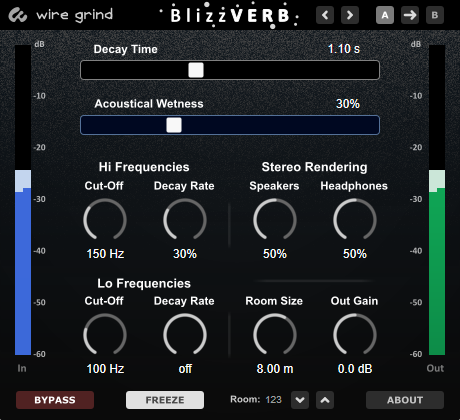Copy A to B with arrow button
This screenshot has height=420, width=460.
(410, 15)
